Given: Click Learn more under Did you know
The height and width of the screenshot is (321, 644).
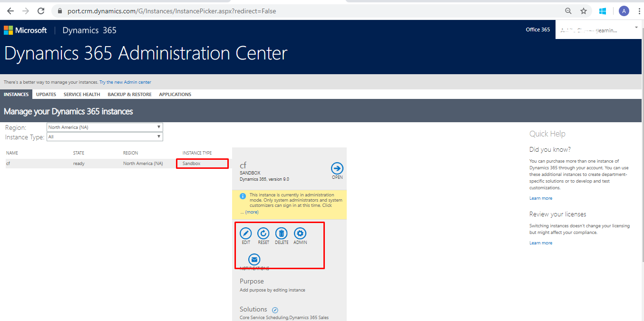Looking at the screenshot, I should [x=541, y=198].
